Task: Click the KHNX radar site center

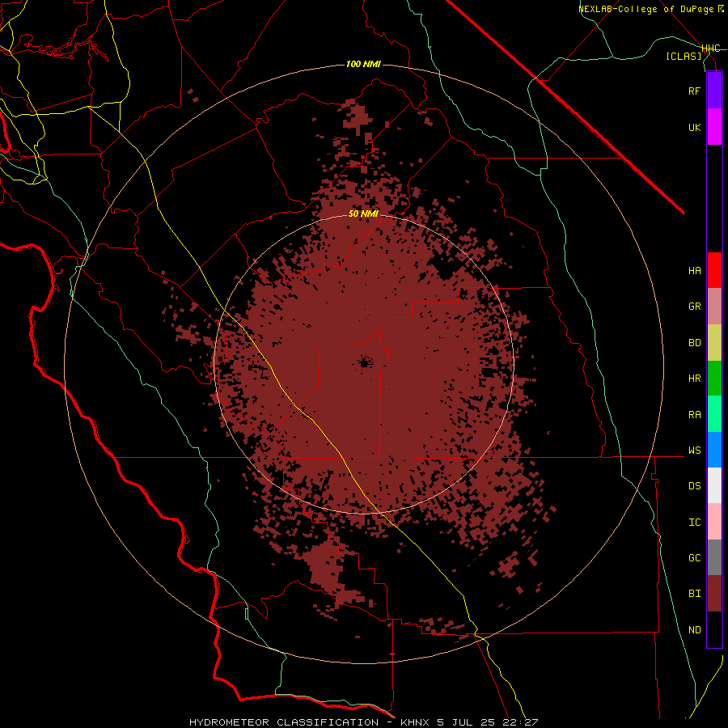Action: click(365, 362)
